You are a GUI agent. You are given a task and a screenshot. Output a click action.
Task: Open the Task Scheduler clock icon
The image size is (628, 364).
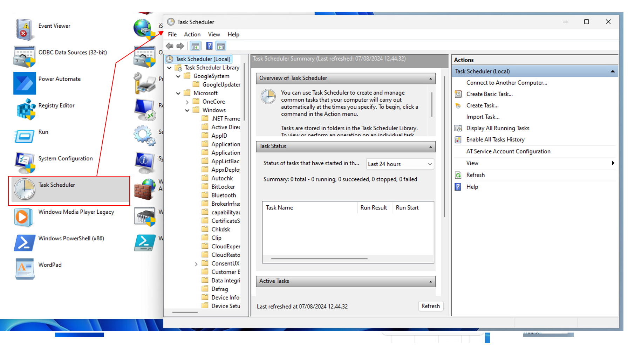tap(24, 189)
